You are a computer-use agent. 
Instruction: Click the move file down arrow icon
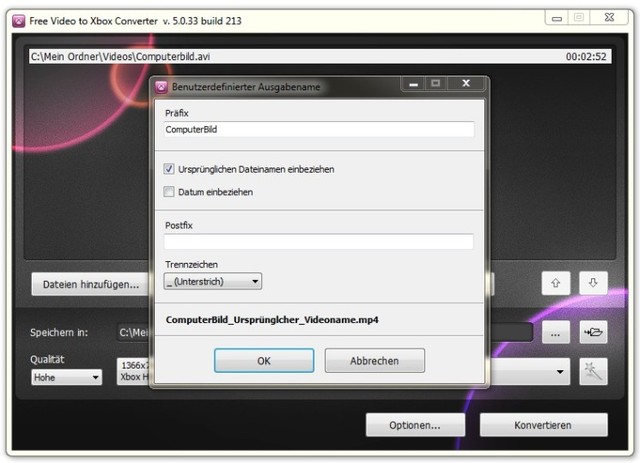[x=592, y=284]
